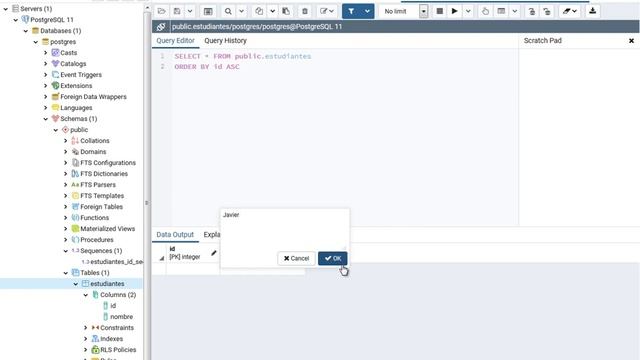Confirm the cell edit with OK
The width and height of the screenshot is (640, 360).
(333, 258)
